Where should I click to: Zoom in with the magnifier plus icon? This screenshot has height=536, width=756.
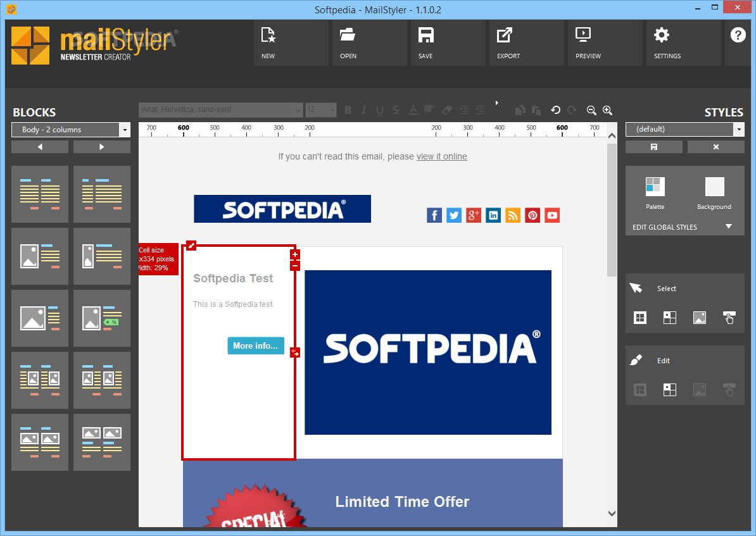607,110
